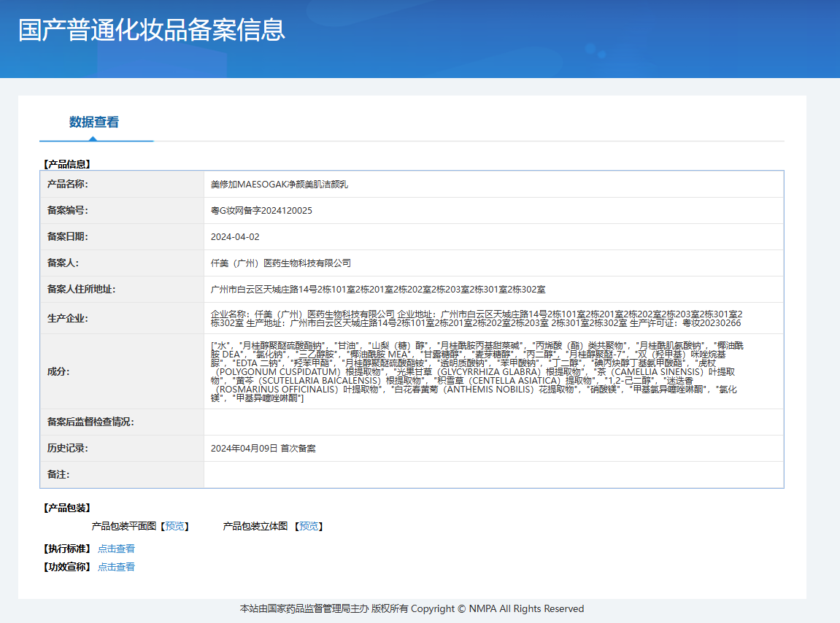The image size is (840, 623).
Task: Click the 产品包装平面图 label
Action: [x=124, y=526]
